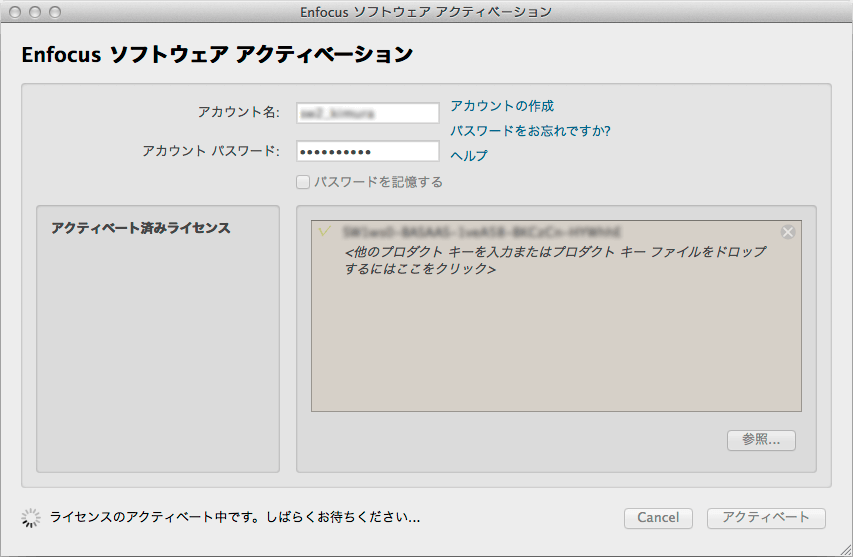Focus the アカウント パスワード field
The height and width of the screenshot is (557, 853).
tap(368, 151)
